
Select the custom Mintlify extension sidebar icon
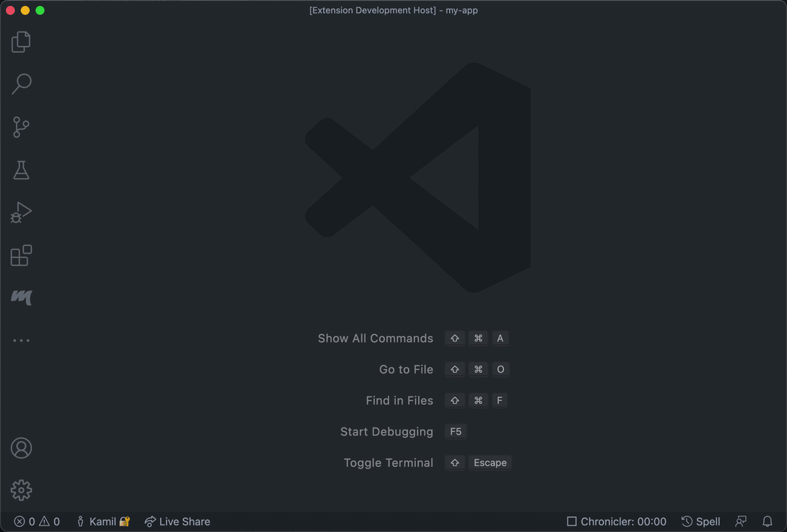21,297
